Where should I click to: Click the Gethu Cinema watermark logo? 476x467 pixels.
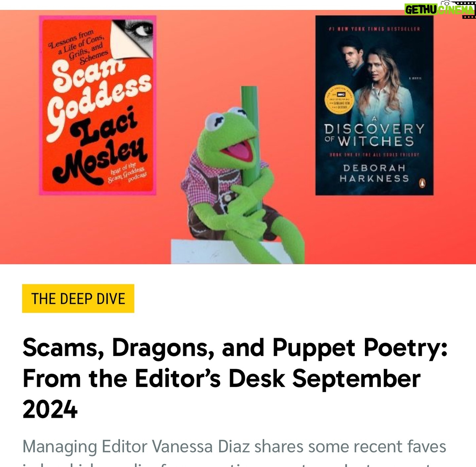pos(440,9)
